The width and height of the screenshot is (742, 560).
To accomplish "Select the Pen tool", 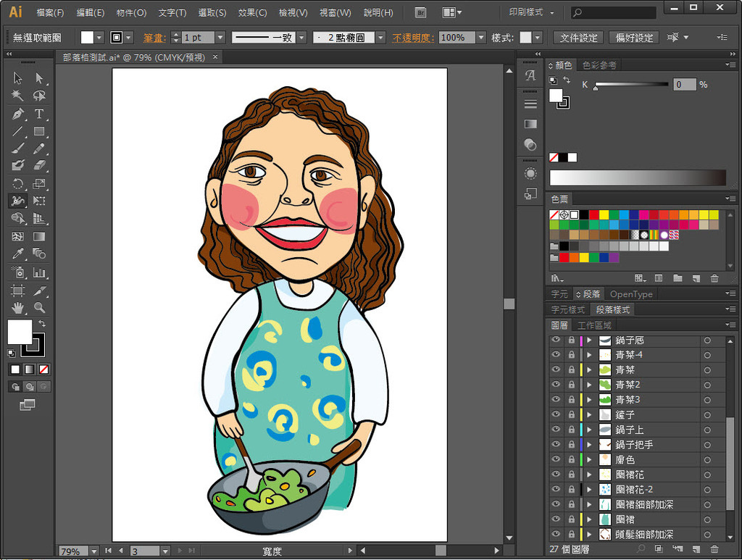I will (17, 114).
